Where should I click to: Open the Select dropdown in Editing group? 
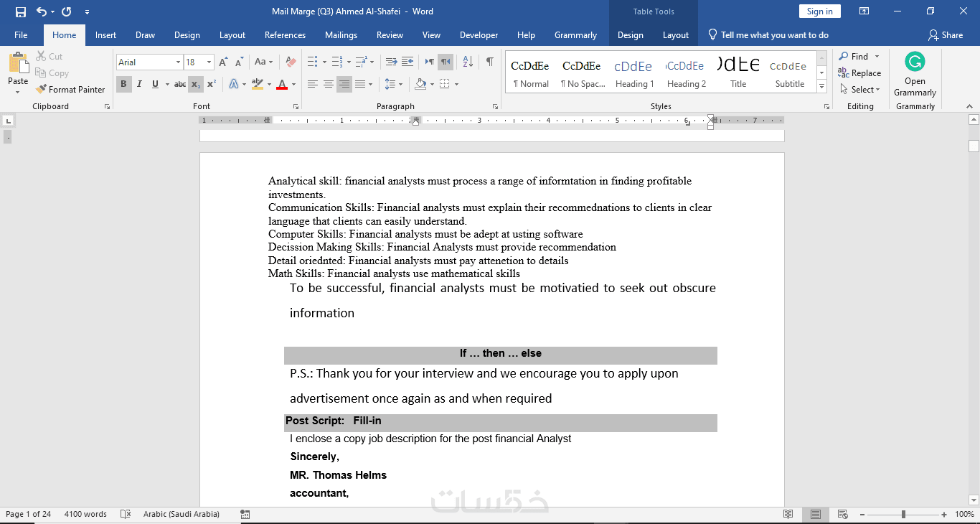click(860, 90)
